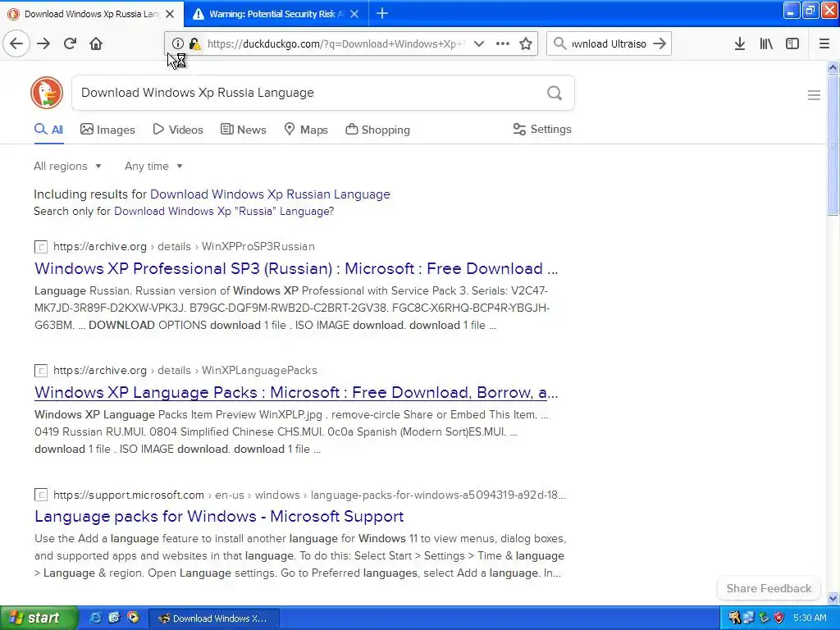The width and height of the screenshot is (840, 630).
Task: Open Language packs for Windows Microsoft Support
Action: click(219, 516)
